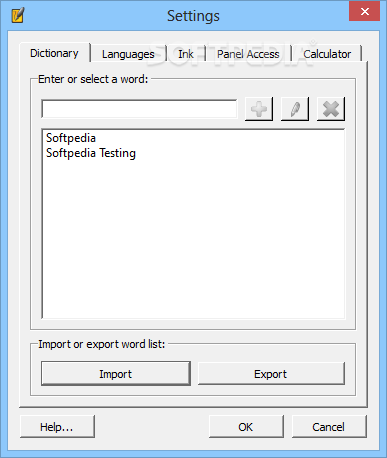Select the word 'Softpedia' in list

coord(71,138)
